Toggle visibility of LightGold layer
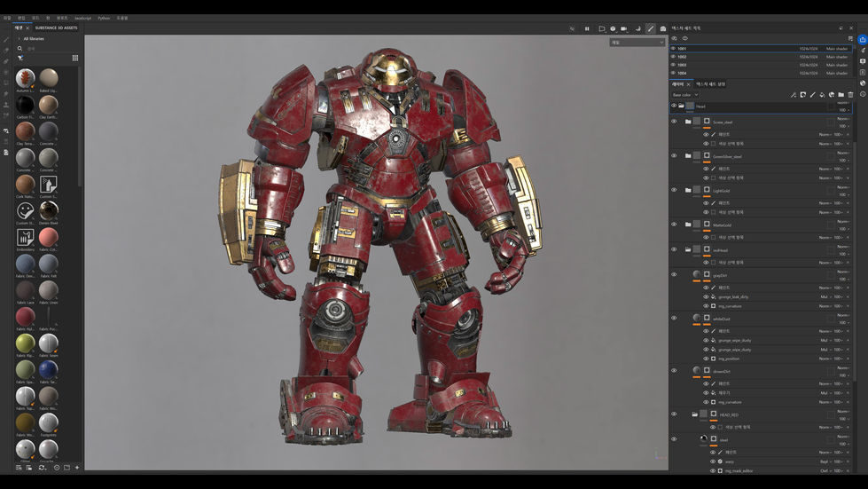 (x=674, y=190)
